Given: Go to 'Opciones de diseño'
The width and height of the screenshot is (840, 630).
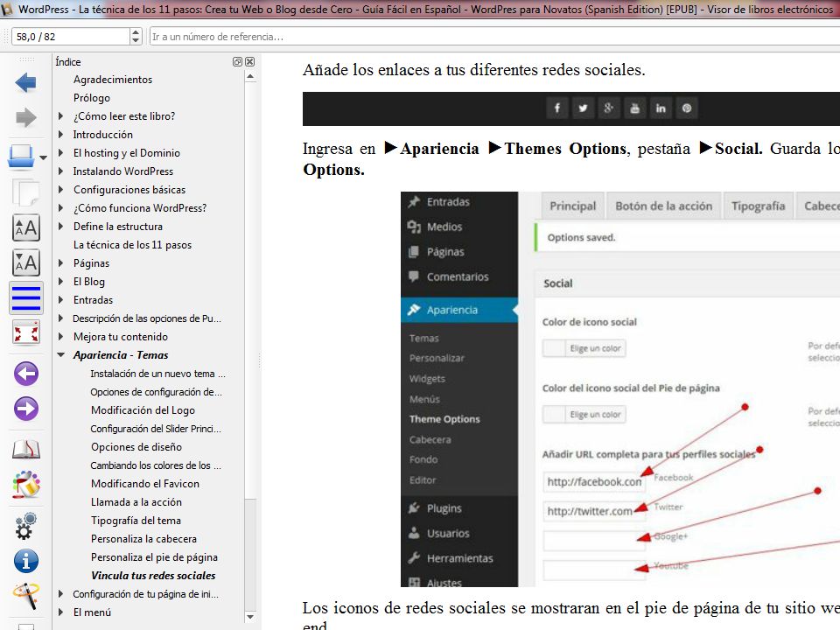Looking at the screenshot, I should [x=136, y=447].
